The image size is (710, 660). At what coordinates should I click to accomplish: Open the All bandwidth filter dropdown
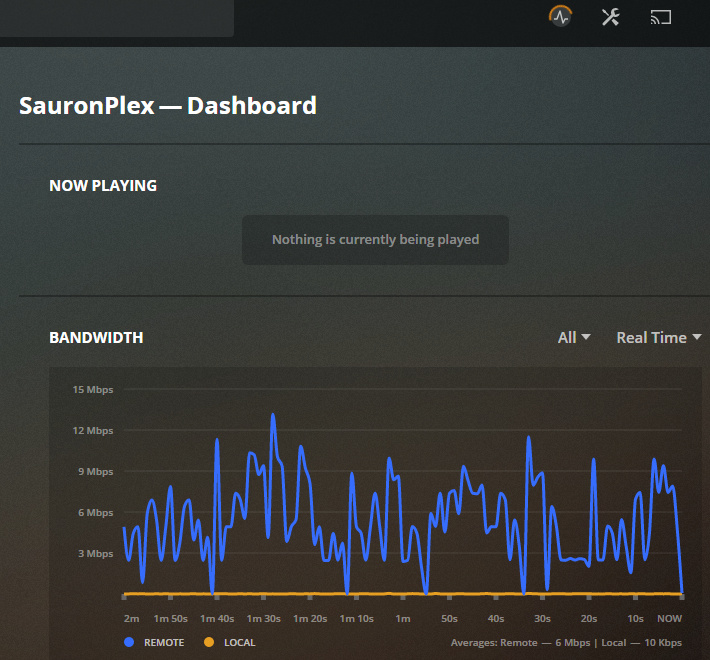(574, 338)
